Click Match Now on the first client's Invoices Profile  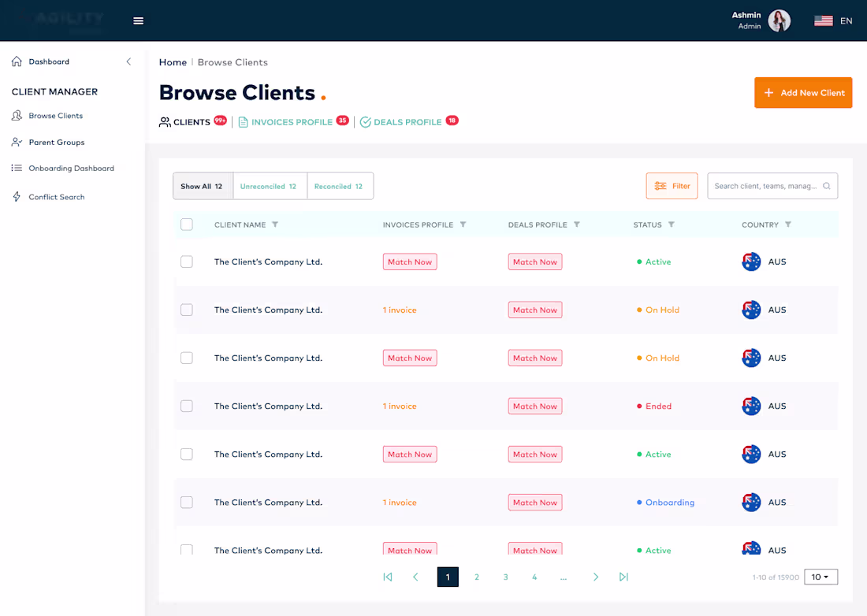pyautogui.click(x=410, y=262)
